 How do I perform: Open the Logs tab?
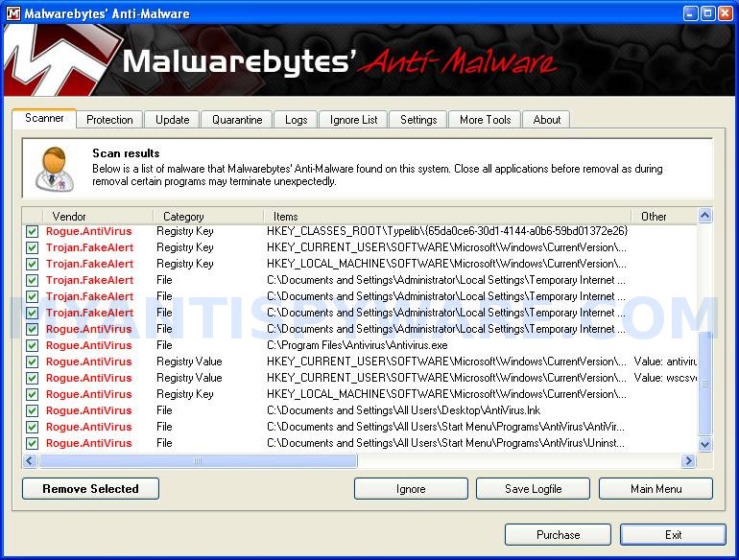[296, 120]
